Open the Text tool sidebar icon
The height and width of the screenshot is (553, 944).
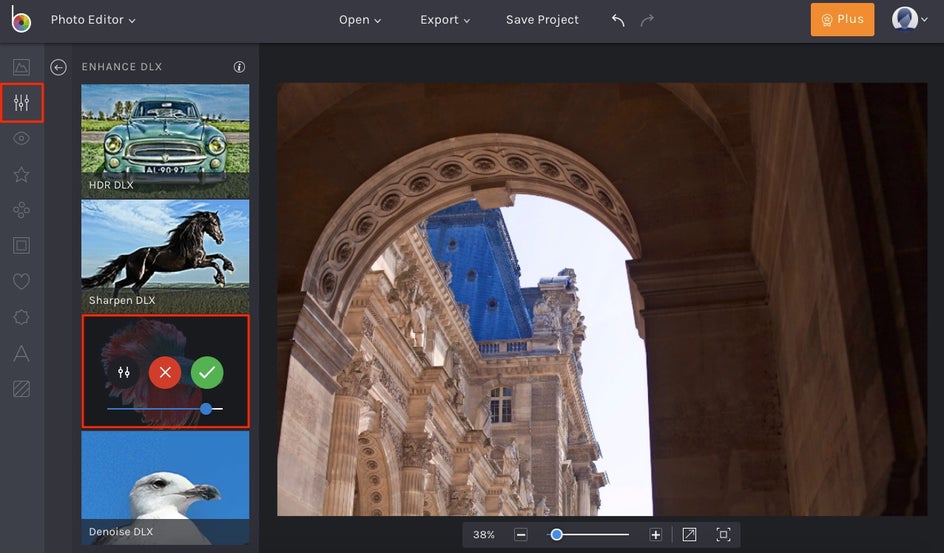[21, 353]
